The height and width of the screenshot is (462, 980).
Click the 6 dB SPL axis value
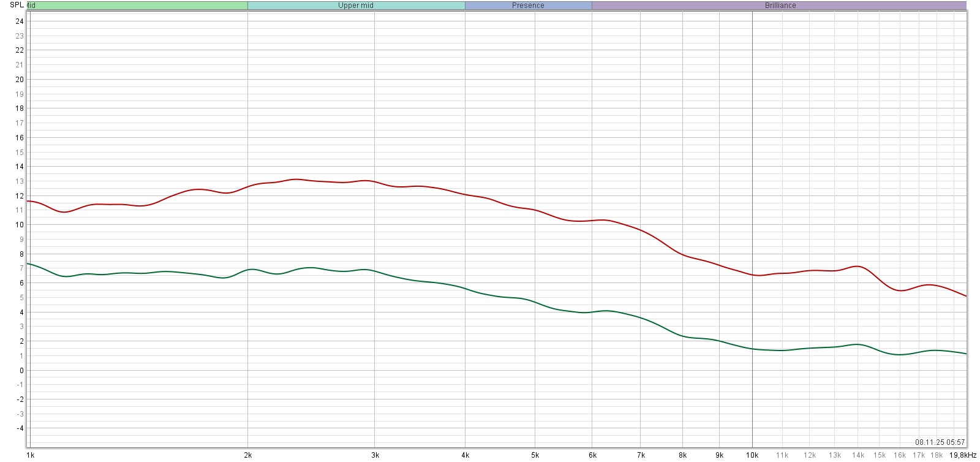coord(21,283)
